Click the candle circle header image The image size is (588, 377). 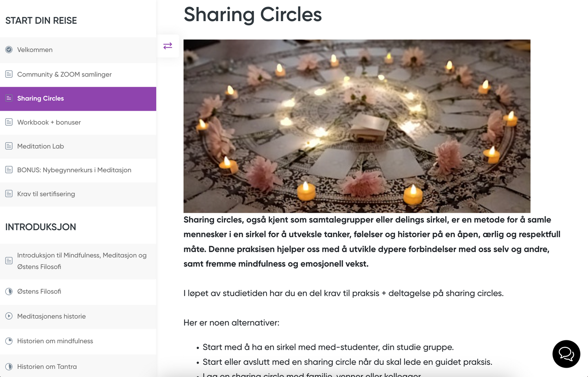click(x=357, y=126)
